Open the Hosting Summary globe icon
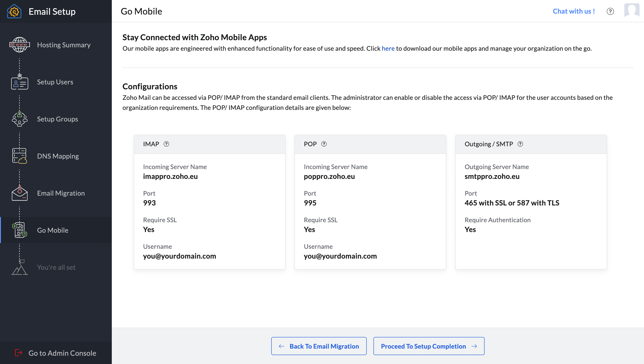This screenshot has height=364, width=644. coord(19,45)
